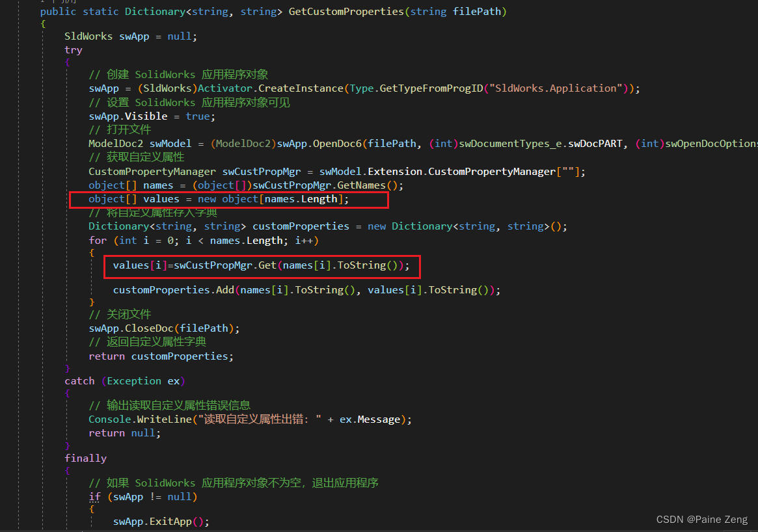Click the 'return customProperties;' statement

point(161,356)
